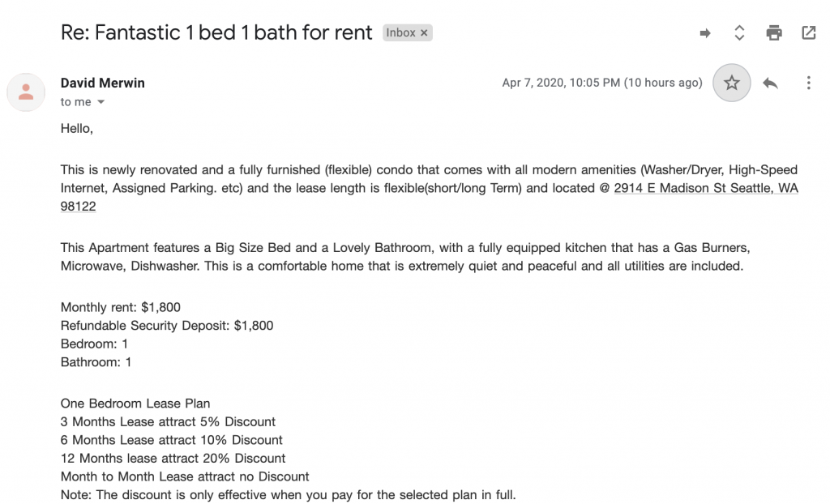
Task: Print the email using the printer icon
Action: pos(774,33)
